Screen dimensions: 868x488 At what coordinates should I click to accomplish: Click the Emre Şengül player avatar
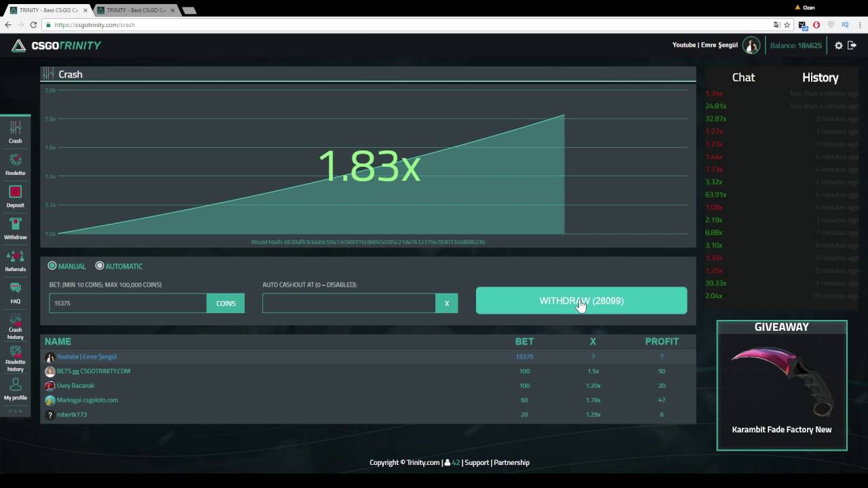point(50,357)
